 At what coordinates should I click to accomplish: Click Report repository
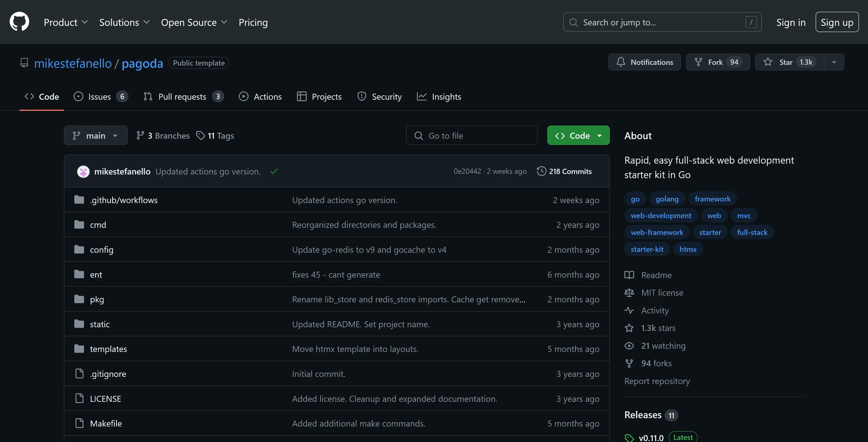point(657,381)
